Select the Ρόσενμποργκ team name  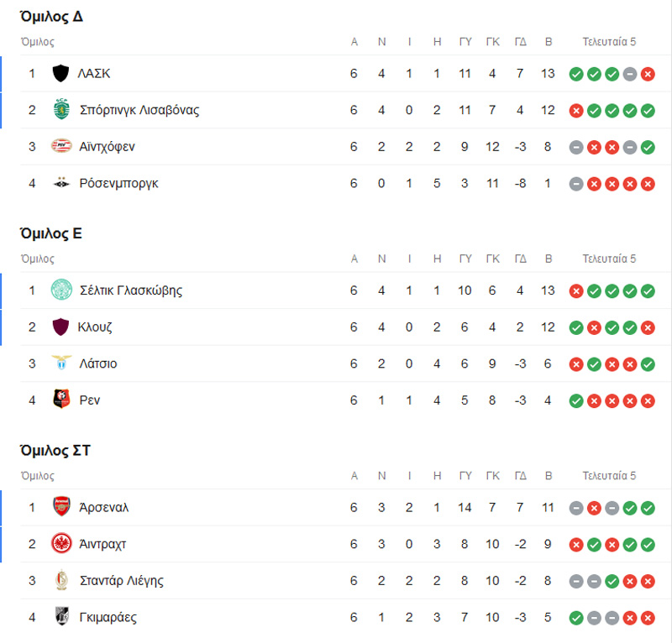tap(118, 184)
